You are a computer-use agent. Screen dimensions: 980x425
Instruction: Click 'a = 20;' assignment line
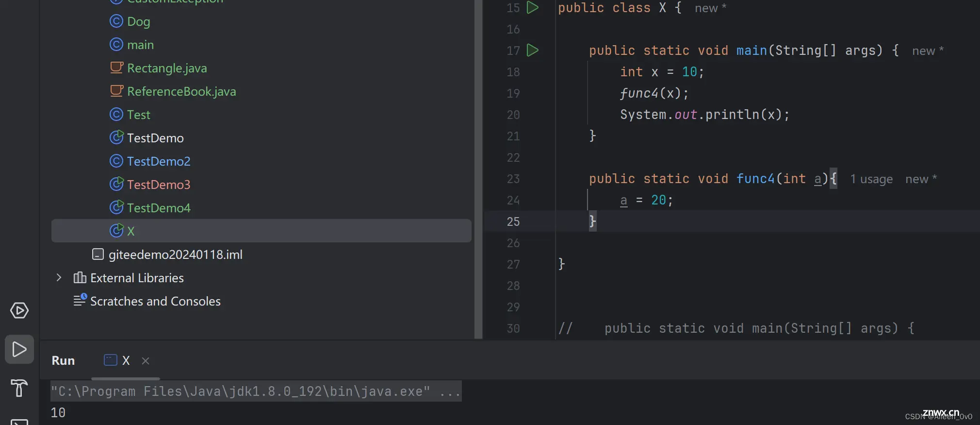point(647,200)
